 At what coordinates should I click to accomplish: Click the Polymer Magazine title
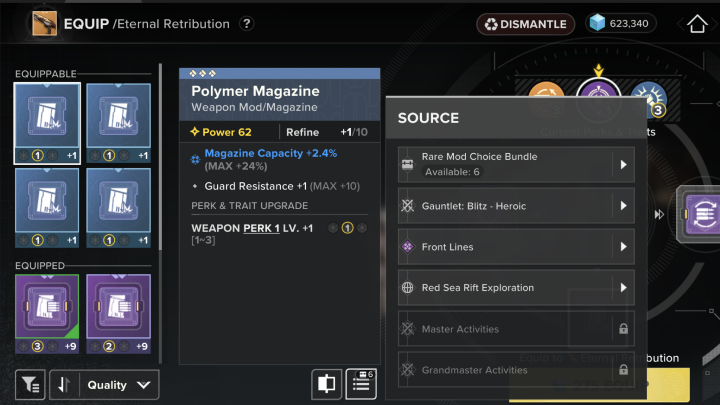[255, 91]
